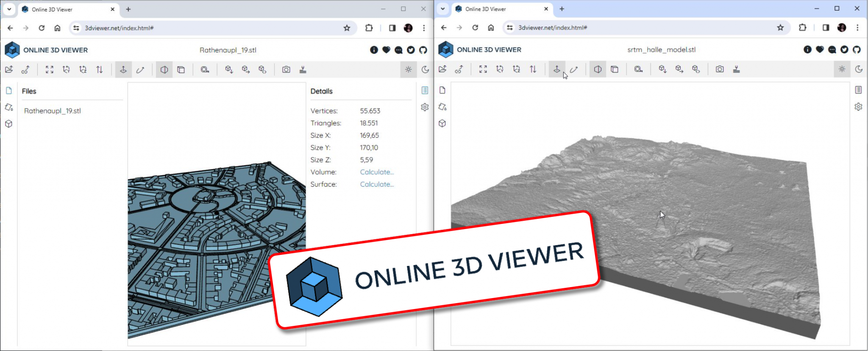This screenshot has height=351, width=868.
Task: Click heart donate icon in left header
Action: click(x=386, y=50)
